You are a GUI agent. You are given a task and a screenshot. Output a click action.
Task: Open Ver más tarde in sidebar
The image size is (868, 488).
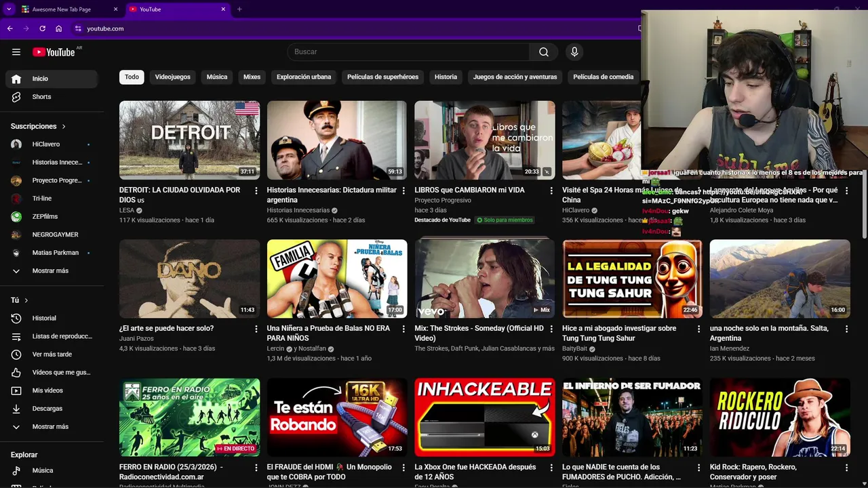pos(52,354)
